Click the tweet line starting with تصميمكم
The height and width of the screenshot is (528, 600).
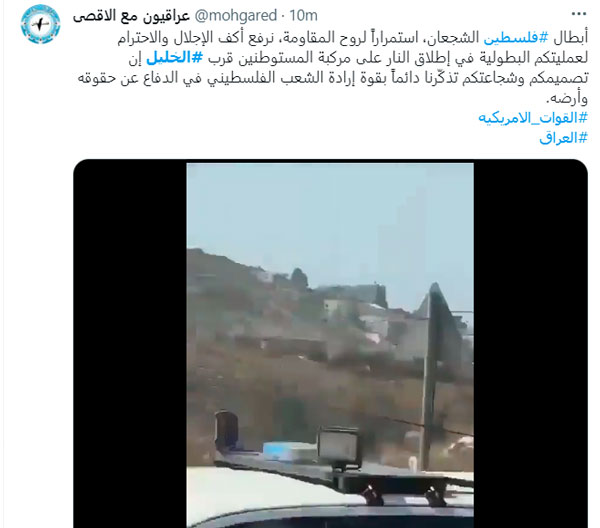tap(333, 78)
